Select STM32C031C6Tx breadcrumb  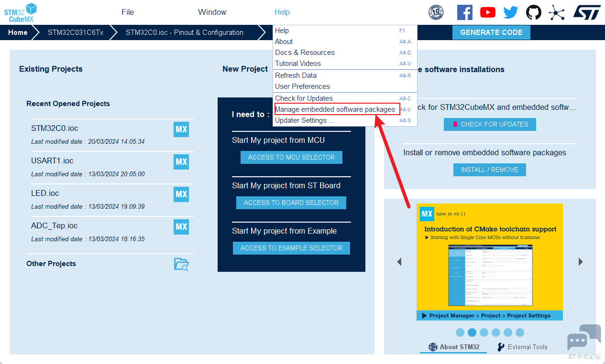(76, 32)
